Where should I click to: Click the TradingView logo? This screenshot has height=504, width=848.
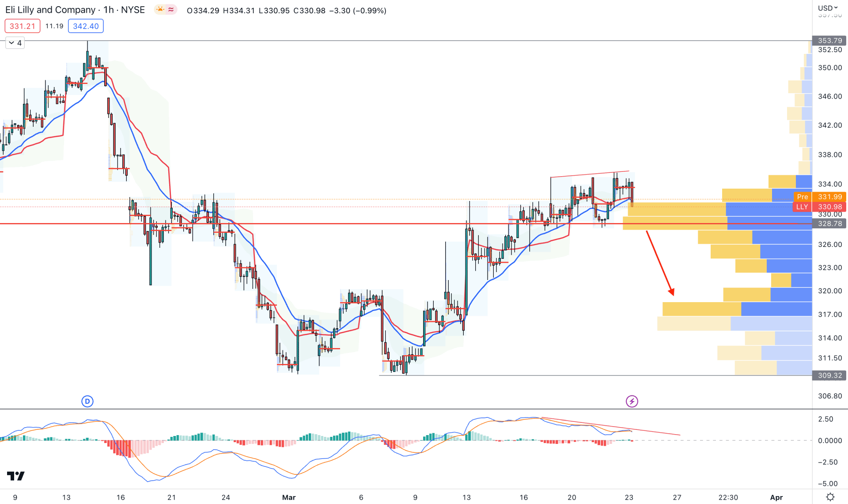pos(16,476)
